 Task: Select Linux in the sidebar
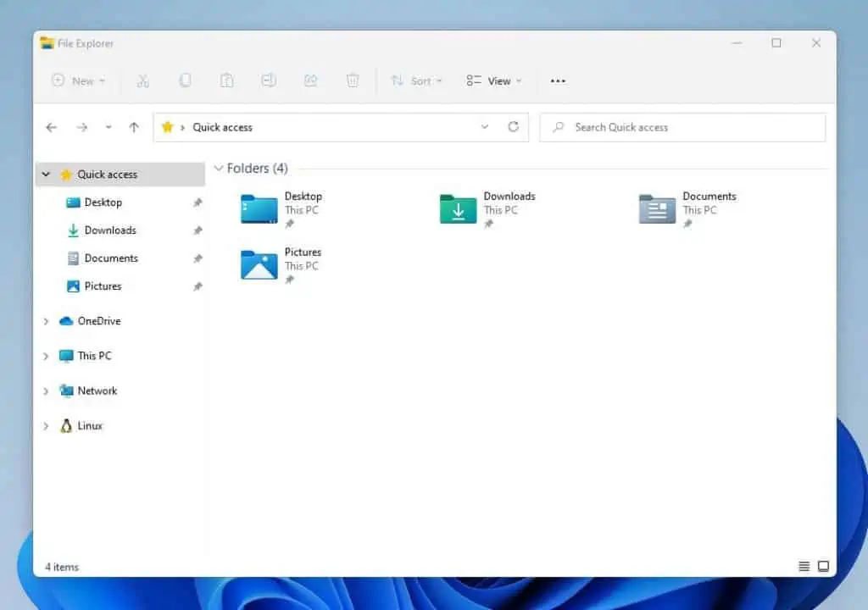90,425
